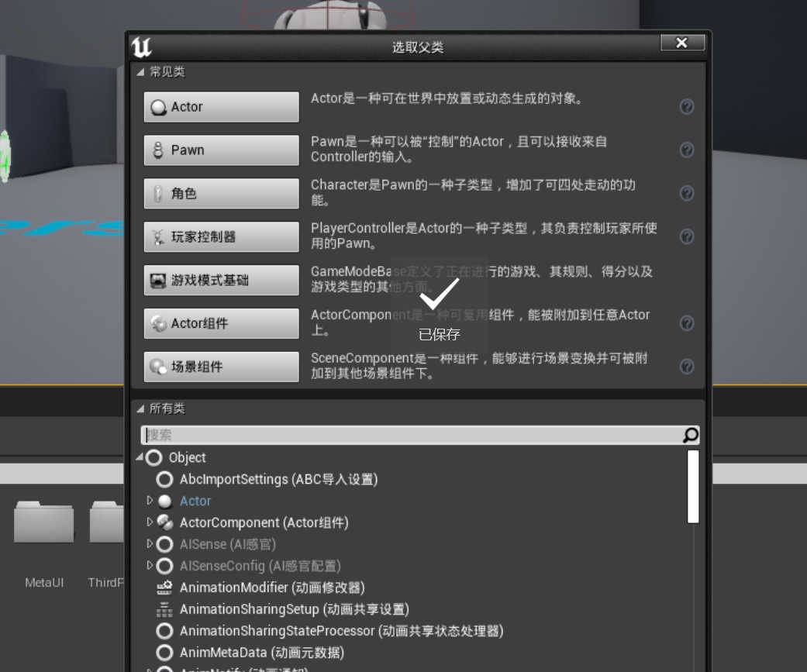807x672 pixels.
Task: Click the Unreal Engine logo in the title bar
Action: pyautogui.click(x=142, y=47)
